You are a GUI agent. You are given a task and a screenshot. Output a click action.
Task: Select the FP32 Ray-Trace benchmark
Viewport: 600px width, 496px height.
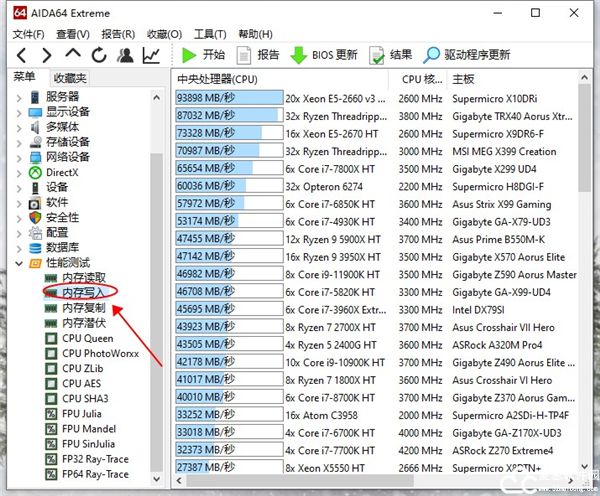coord(95,459)
